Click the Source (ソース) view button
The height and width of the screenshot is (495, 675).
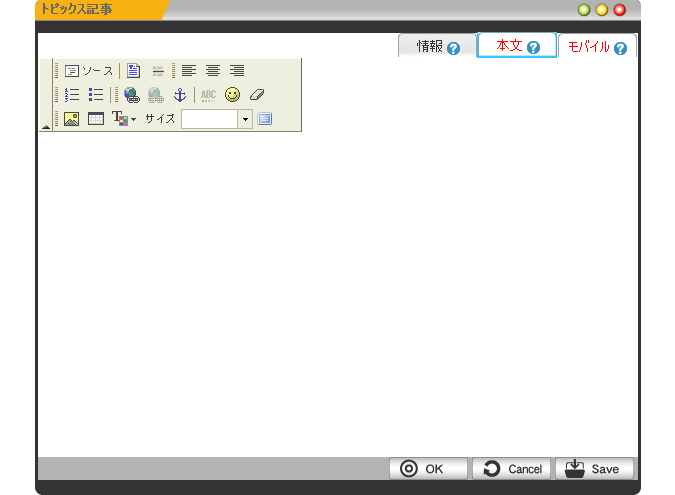[x=89, y=71]
